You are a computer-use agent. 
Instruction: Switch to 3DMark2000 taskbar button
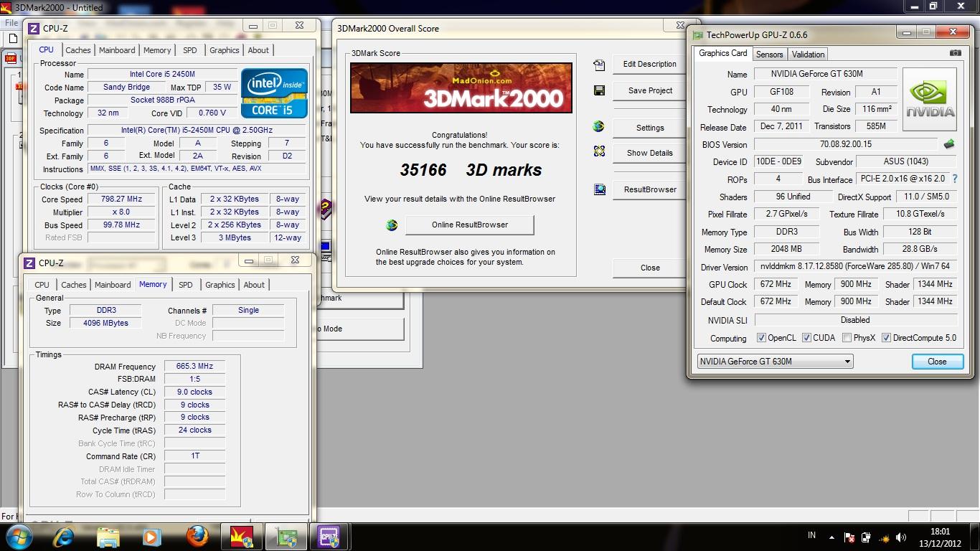[x=241, y=536]
